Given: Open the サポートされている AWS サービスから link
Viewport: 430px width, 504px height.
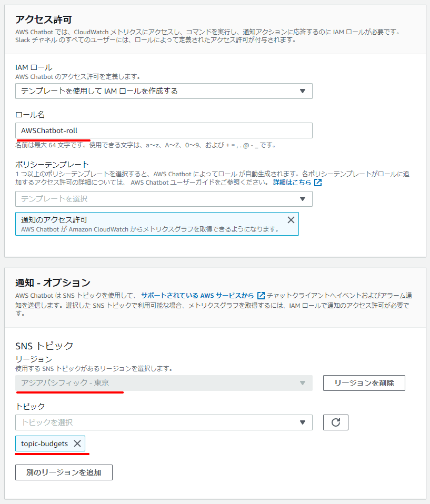Looking at the screenshot, I should [197, 295].
